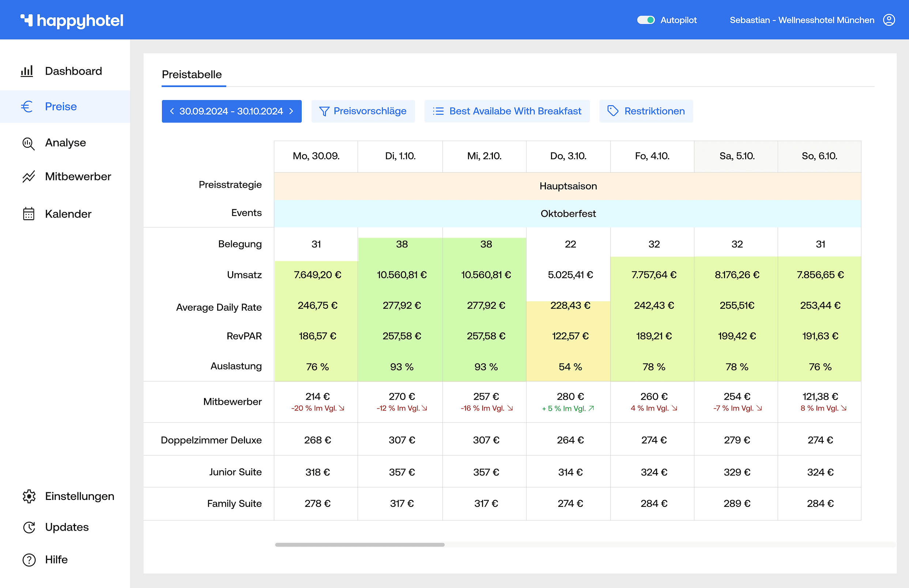Screen dimensions: 909x588
Task: Click the horizontal table scrollbar thumb
Action: (x=359, y=545)
